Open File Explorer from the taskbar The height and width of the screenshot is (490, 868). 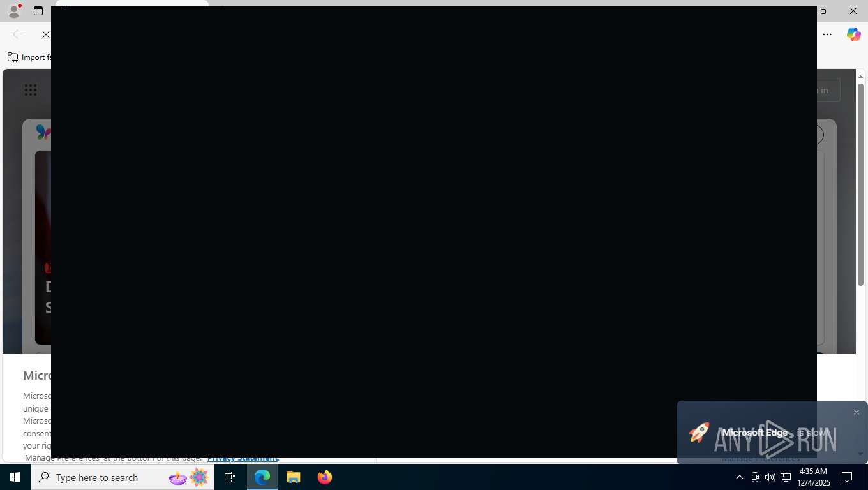pyautogui.click(x=294, y=477)
